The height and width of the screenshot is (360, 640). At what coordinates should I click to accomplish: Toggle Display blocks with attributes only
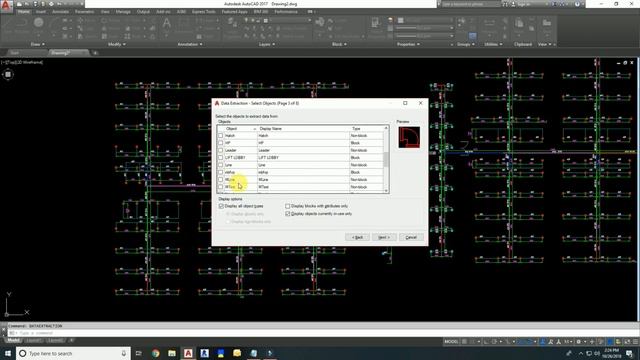click(x=288, y=206)
